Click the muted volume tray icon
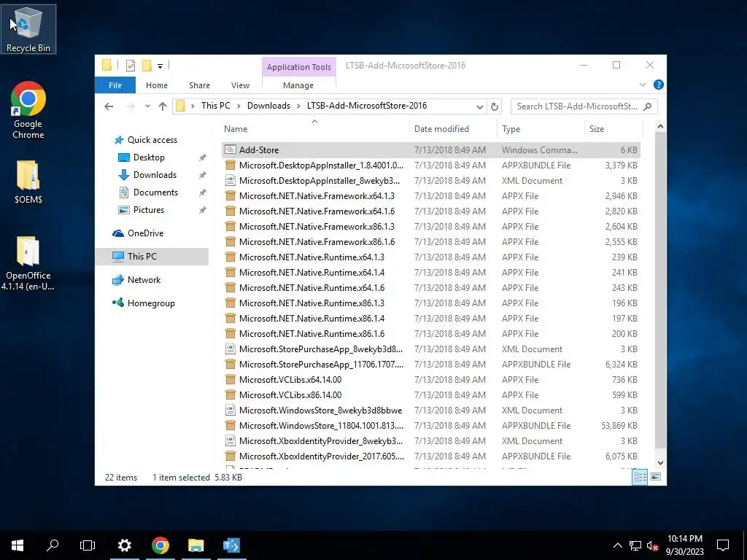 click(x=653, y=545)
